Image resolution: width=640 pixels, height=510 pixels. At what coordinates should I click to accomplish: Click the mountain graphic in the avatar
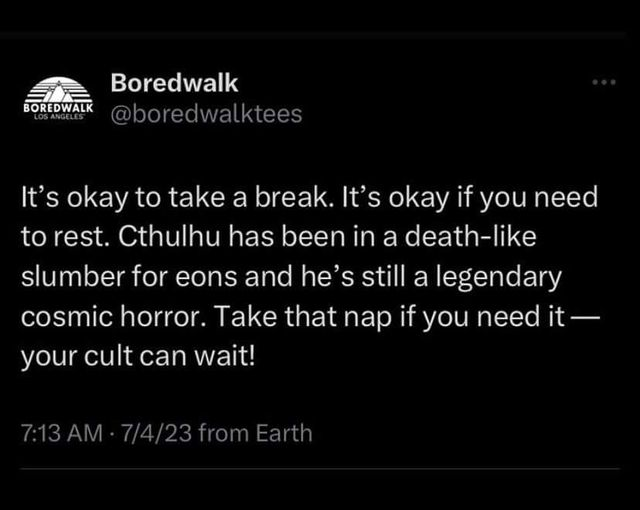pos(58,90)
